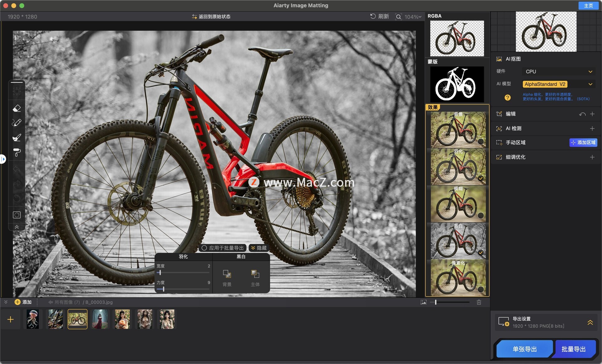Expand the 编辑 section with plus
The width and height of the screenshot is (602, 364).
tap(592, 114)
